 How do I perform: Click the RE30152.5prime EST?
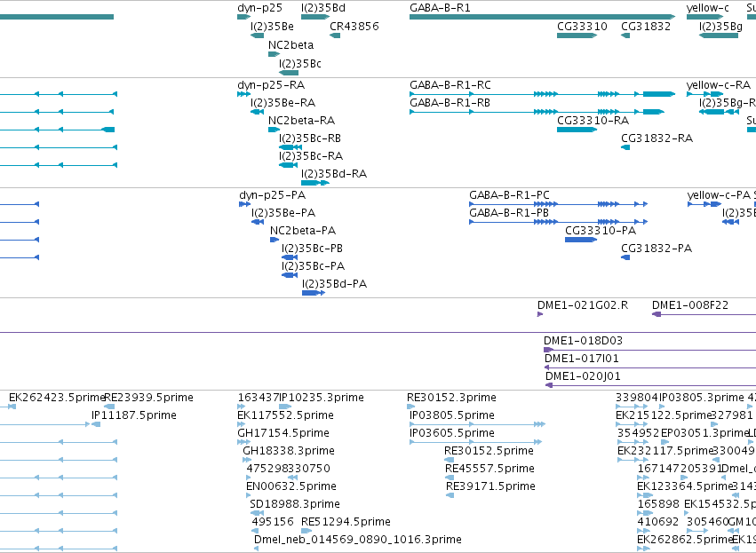coord(449,460)
